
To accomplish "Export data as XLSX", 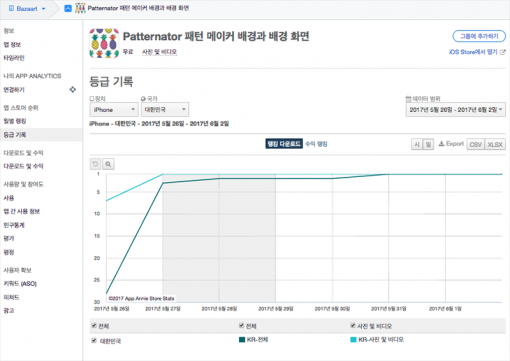I will coord(495,144).
